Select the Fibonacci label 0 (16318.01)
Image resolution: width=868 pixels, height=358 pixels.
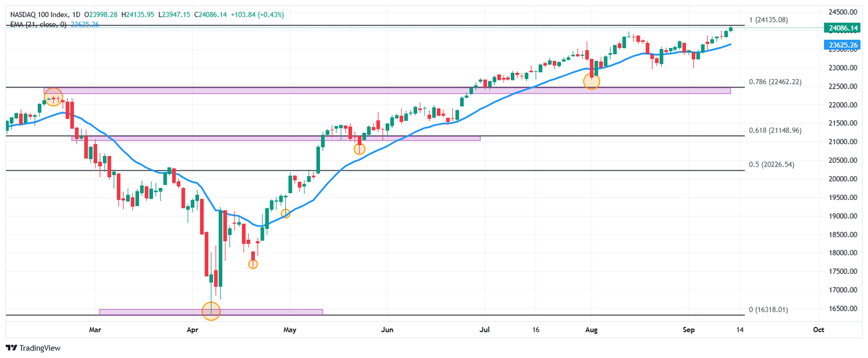768,309
